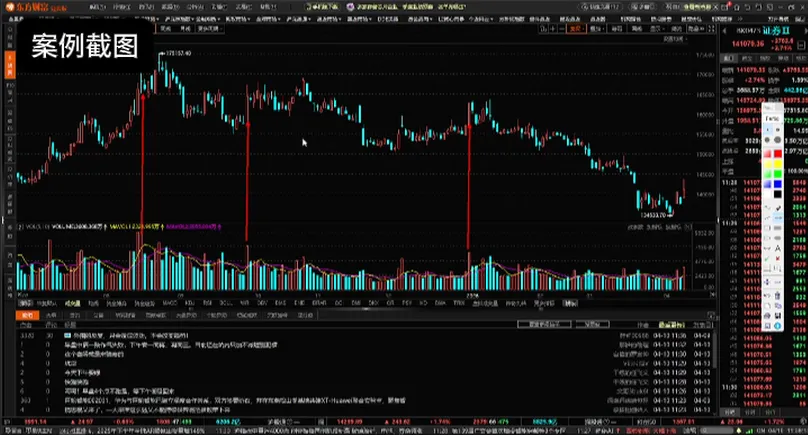The width and height of the screenshot is (808, 435).
Task: Click the blue info icon in annotation palette
Action: [x=778, y=326]
